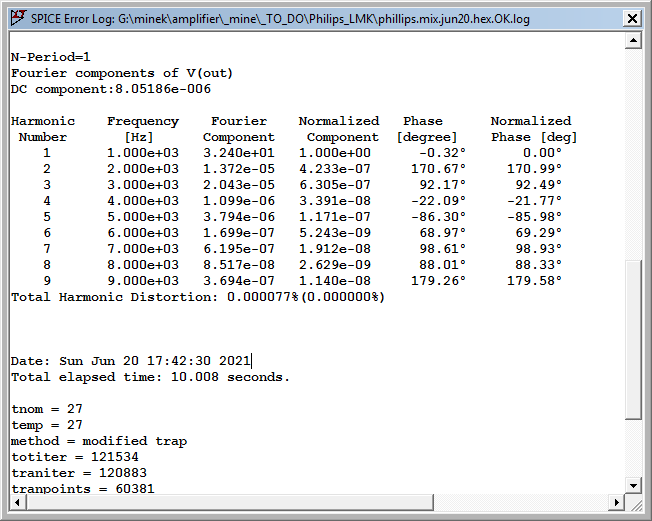The image size is (652, 521).
Task: Click Fourier component 1.699e-07
Action: (239, 233)
